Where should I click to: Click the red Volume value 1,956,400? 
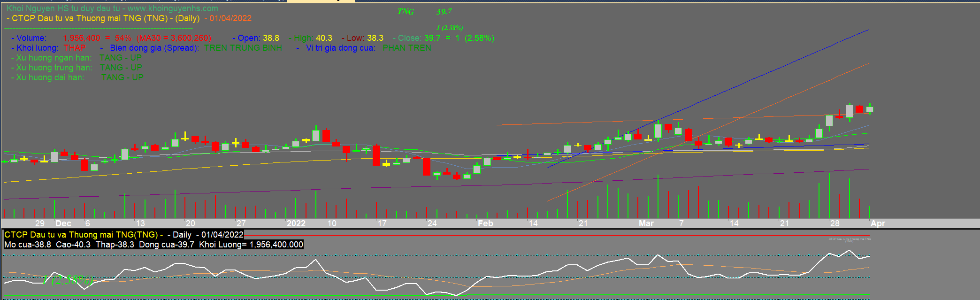coord(82,38)
